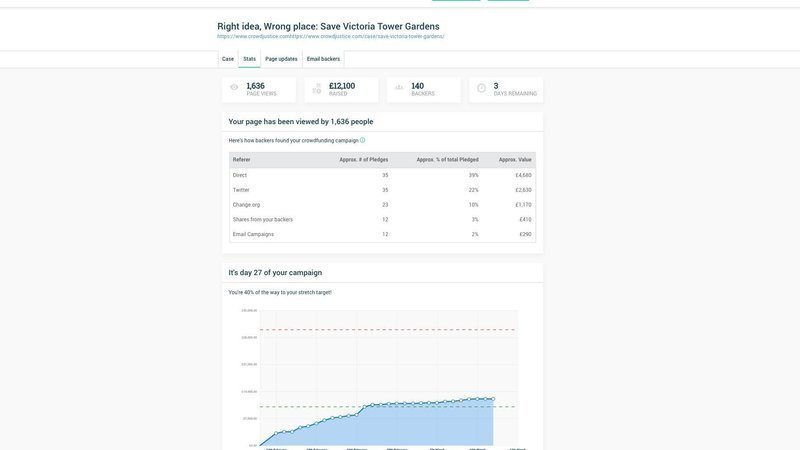Click the last data point on the chart
The height and width of the screenshot is (450, 800).
[x=493, y=399]
